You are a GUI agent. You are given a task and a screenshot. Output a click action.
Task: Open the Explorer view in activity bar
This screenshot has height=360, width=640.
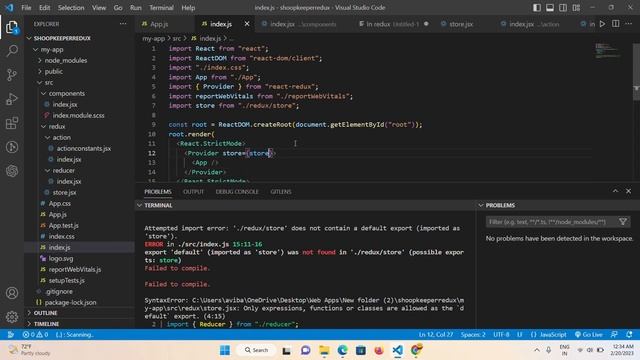[x=12, y=28]
